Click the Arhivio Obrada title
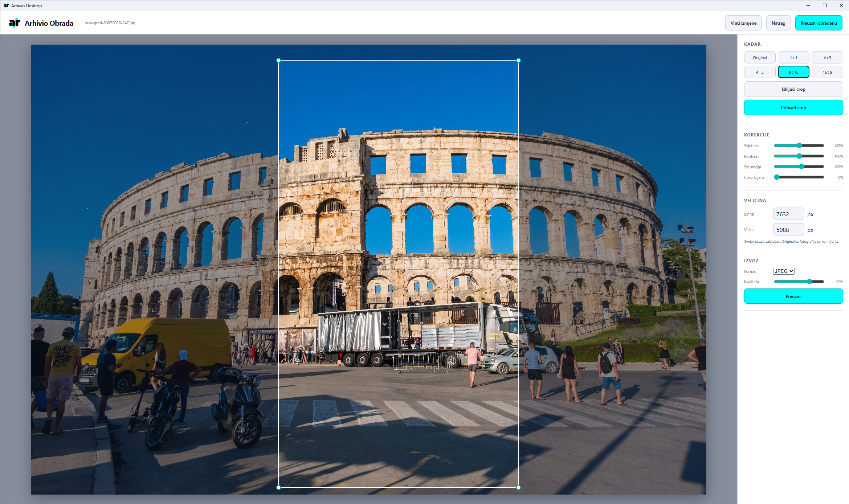Viewport: 849px width, 504px height. 49,23
